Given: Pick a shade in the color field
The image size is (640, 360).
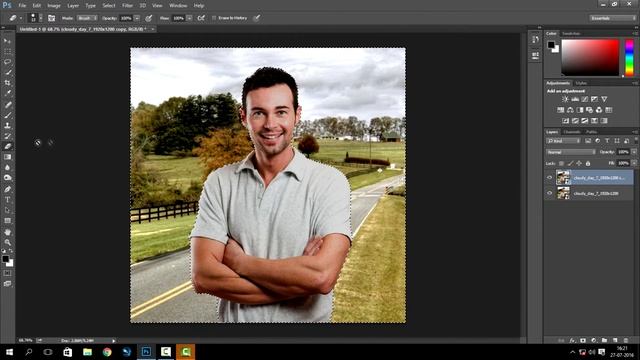Looking at the screenshot, I should (x=590, y=58).
